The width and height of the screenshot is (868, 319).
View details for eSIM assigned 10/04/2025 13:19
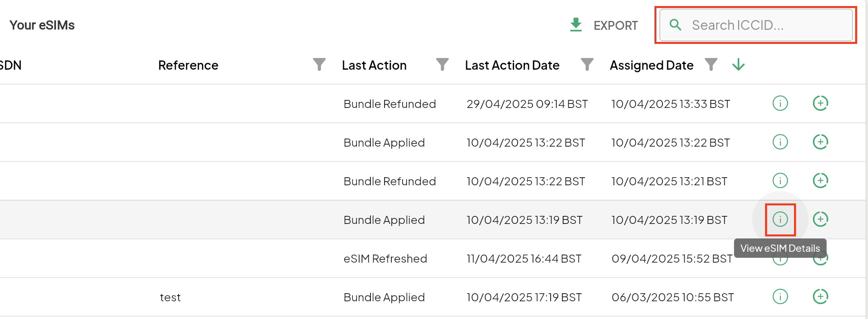pyautogui.click(x=780, y=220)
